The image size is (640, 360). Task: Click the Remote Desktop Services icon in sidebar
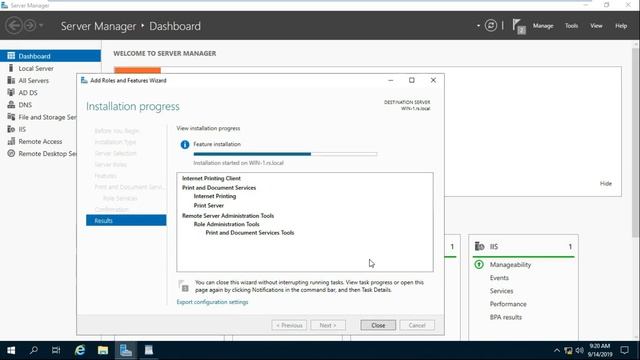point(11,153)
